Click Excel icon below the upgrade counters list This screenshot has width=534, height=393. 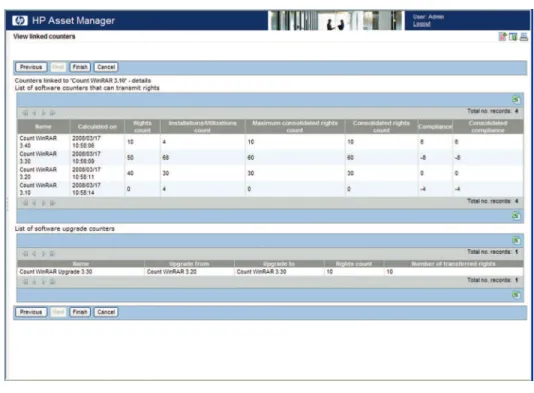click(x=516, y=295)
